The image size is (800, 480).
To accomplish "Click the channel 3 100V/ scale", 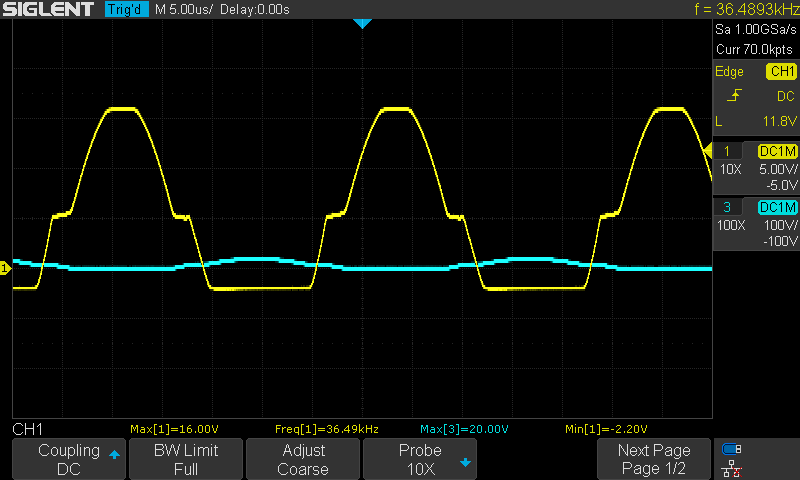I will (x=780, y=225).
